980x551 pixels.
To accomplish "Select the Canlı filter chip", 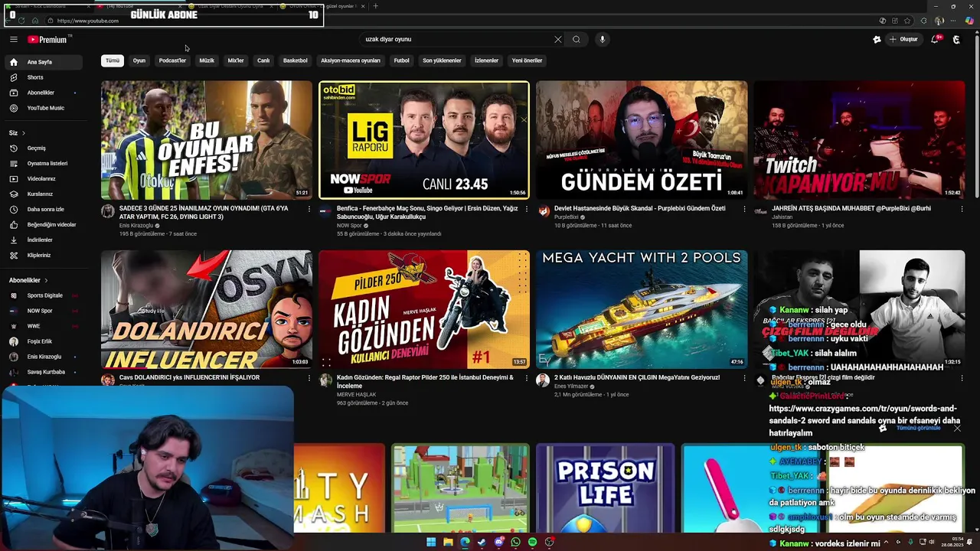I will [263, 60].
